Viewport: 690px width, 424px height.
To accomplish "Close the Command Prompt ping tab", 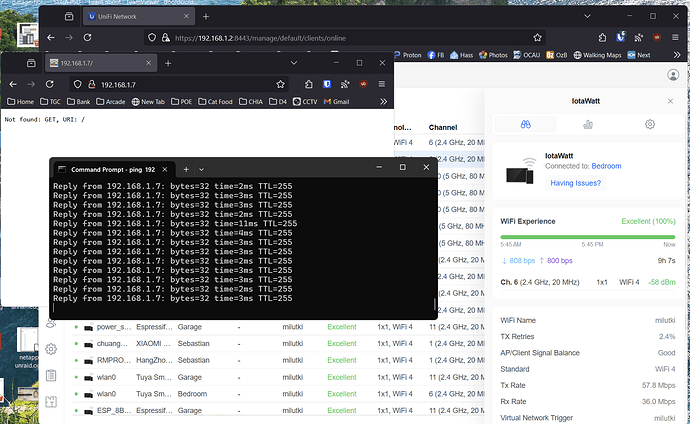I will click(x=165, y=170).
